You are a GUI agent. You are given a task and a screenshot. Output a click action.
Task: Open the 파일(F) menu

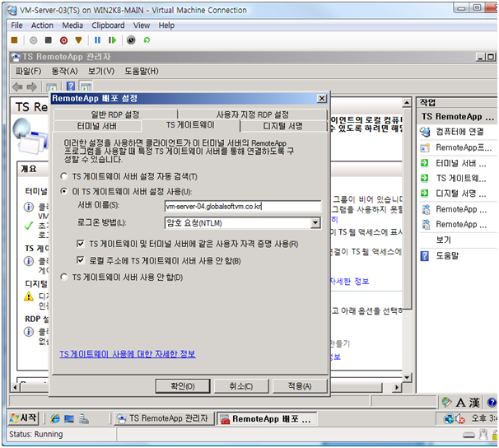(28, 71)
